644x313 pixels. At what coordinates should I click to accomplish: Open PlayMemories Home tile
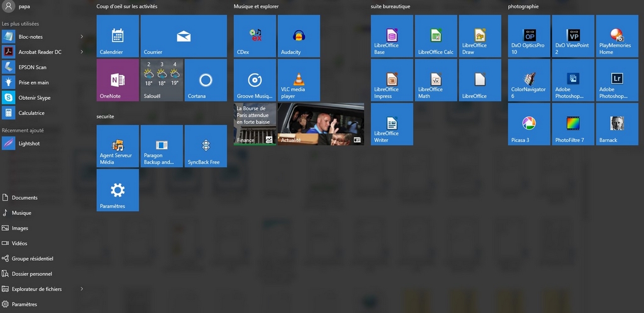click(618, 36)
